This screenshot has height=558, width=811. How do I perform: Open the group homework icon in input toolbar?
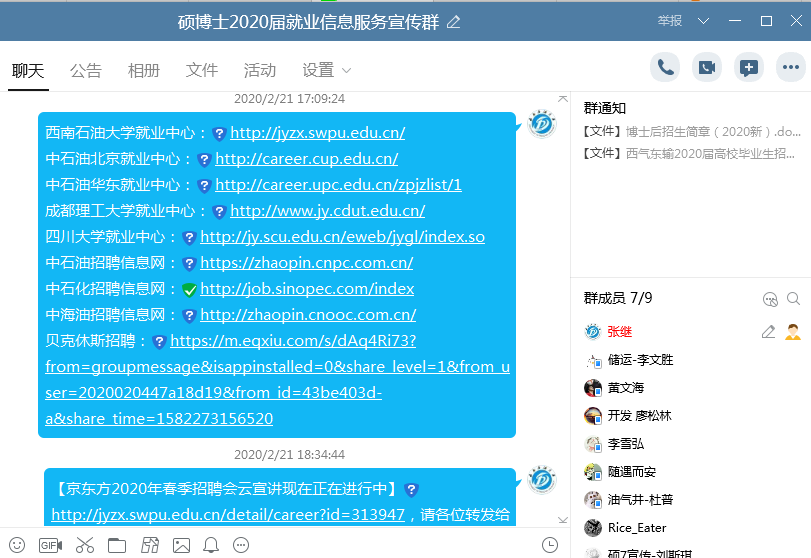click(x=149, y=545)
